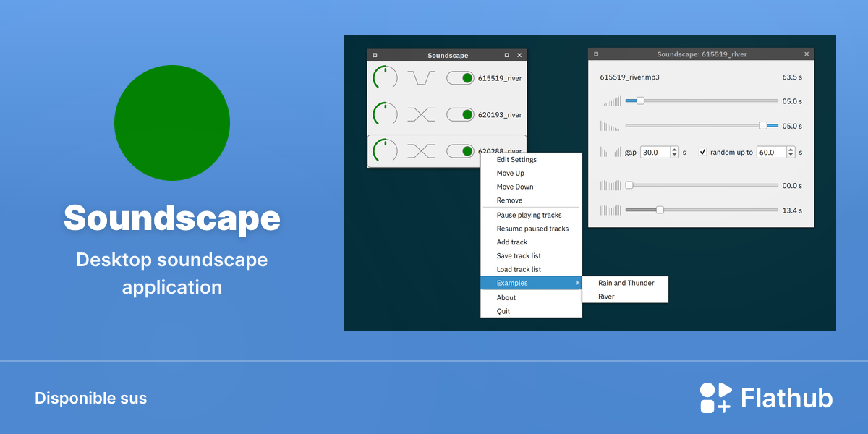The height and width of the screenshot is (434, 868).
Task: Click the 63.5 s duration value
Action: (792, 77)
